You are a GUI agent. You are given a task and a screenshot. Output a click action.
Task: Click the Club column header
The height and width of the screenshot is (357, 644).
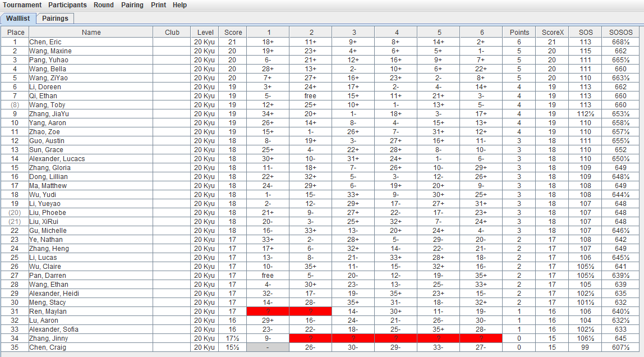point(172,33)
